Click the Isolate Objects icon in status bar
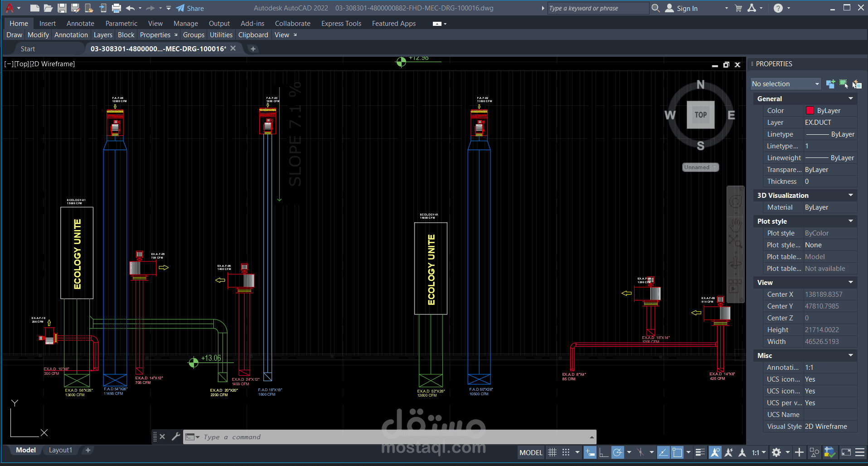The width and height of the screenshot is (868, 466). coord(815,452)
